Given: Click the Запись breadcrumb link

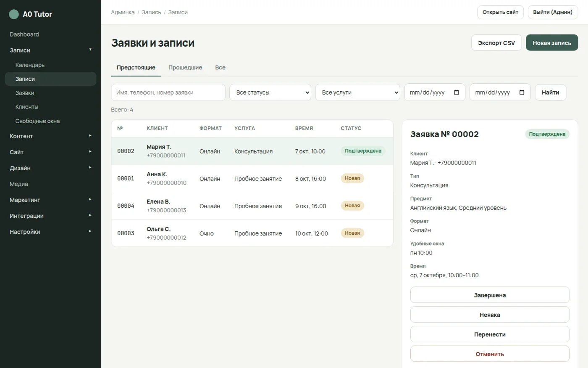Looking at the screenshot, I should (151, 13).
